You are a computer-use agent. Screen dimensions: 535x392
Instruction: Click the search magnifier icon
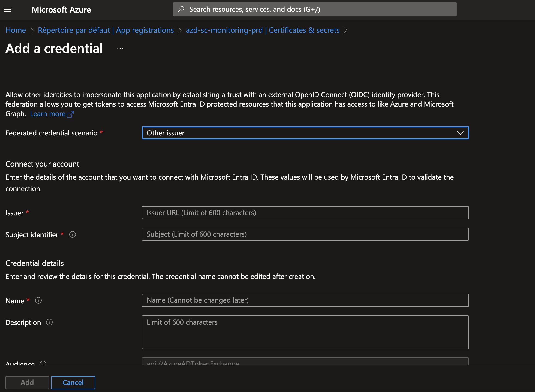pyautogui.click(x=181, y=9)
